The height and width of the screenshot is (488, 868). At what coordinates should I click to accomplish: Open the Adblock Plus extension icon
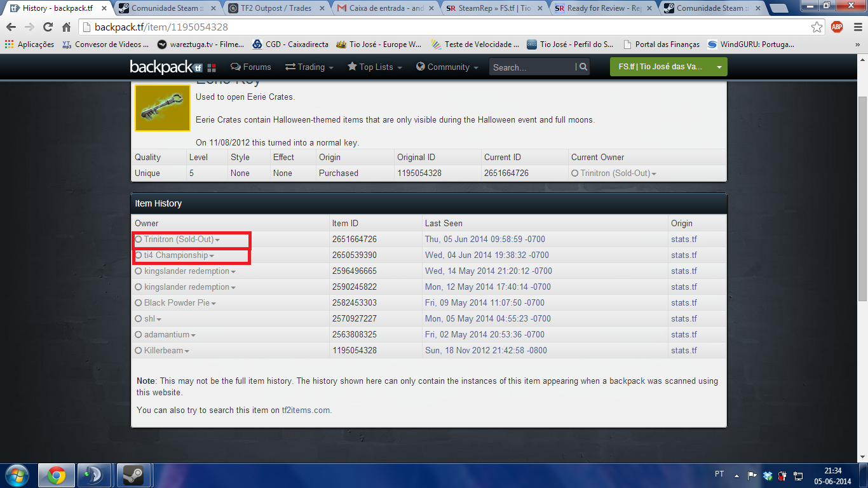[x=837, y=27]
